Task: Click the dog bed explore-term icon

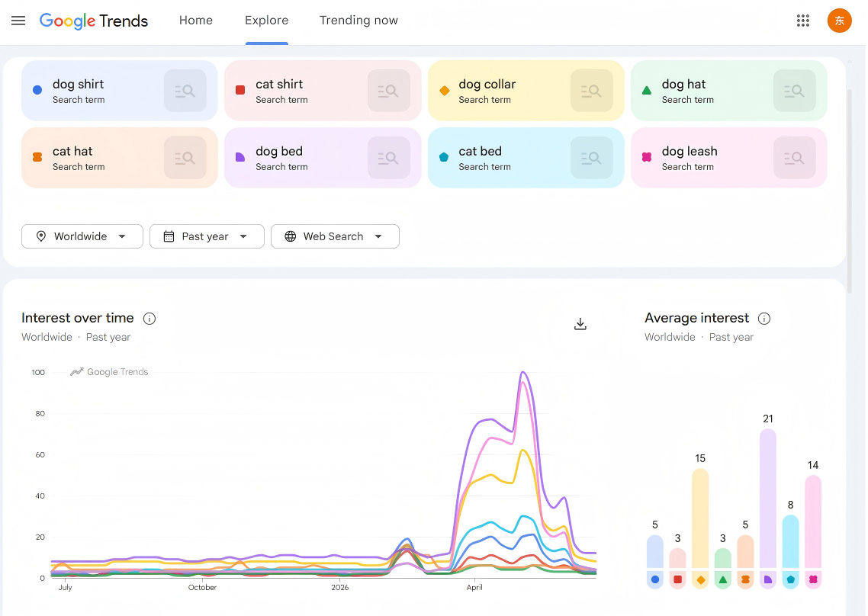Action: [x=388, y=158]
